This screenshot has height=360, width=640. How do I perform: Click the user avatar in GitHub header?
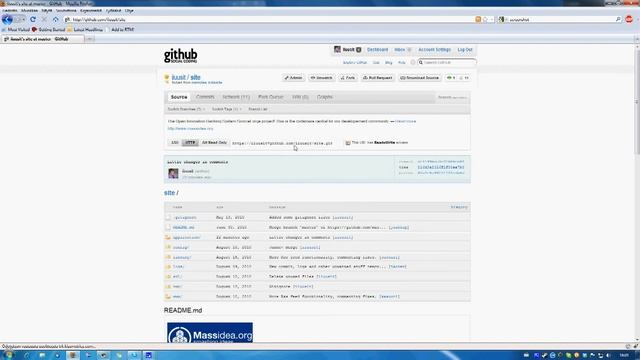[x=337, y=49]
